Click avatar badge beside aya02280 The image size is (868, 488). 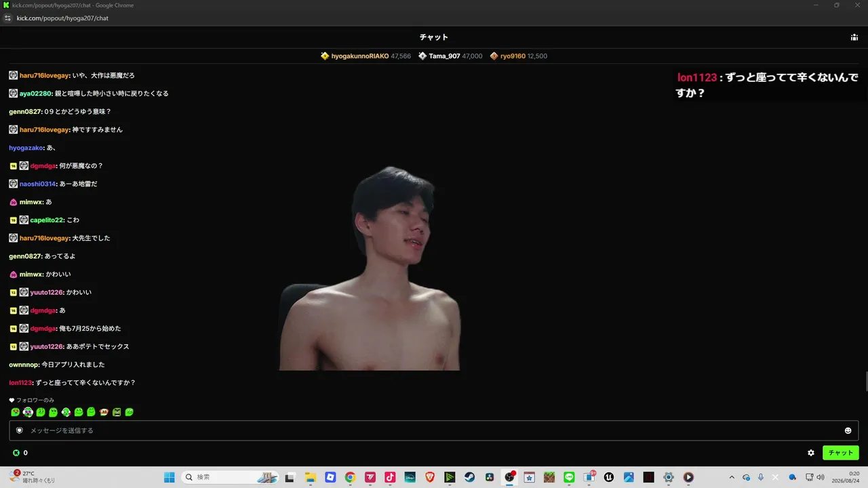pos(13,94)
